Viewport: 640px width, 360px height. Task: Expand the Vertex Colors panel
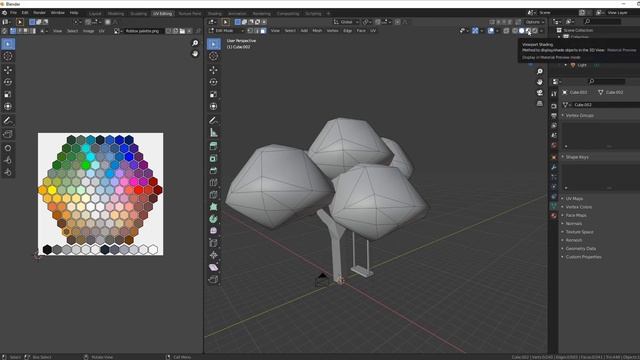(x=579, y=207)
